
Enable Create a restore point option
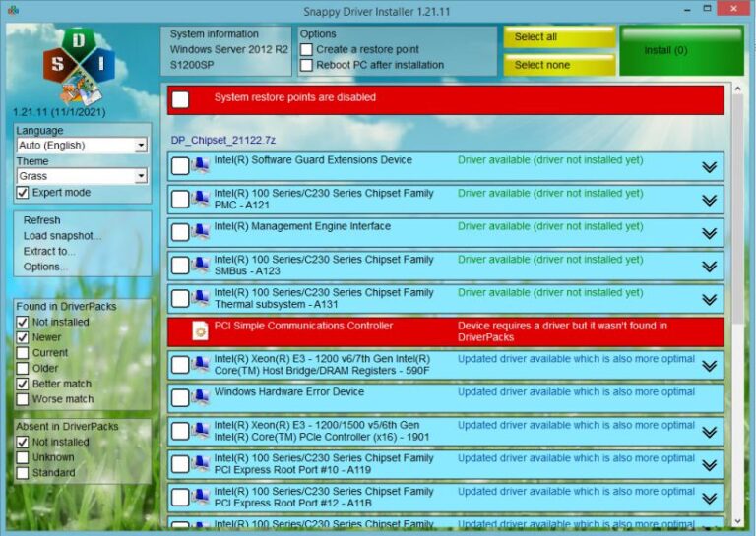306,49
